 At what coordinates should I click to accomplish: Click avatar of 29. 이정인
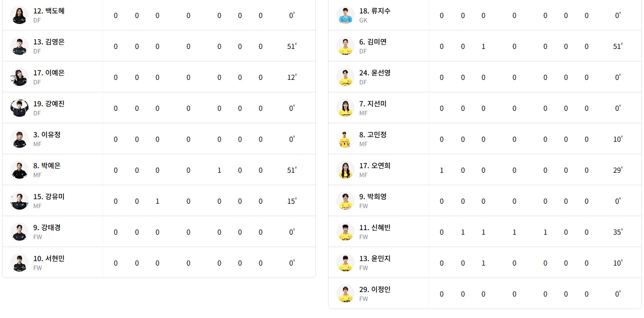345,294
